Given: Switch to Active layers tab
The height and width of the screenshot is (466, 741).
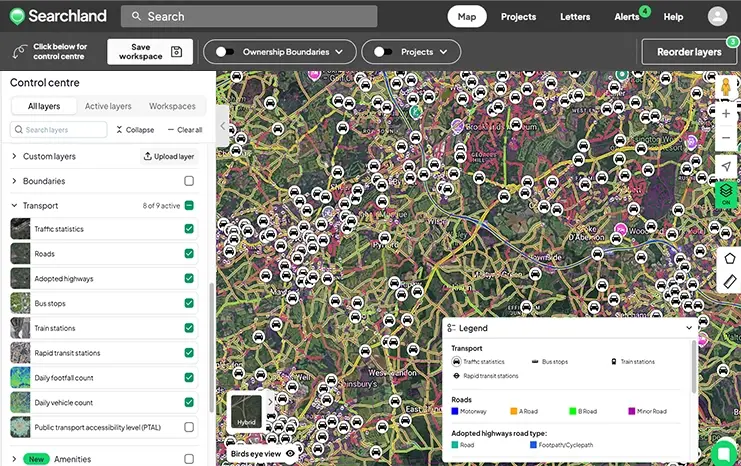Looking at the screenshot, I should [108, 106].
